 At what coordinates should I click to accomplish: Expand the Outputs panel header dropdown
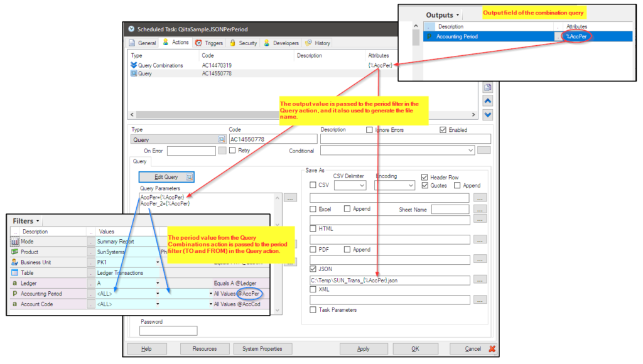coord(458,15)
